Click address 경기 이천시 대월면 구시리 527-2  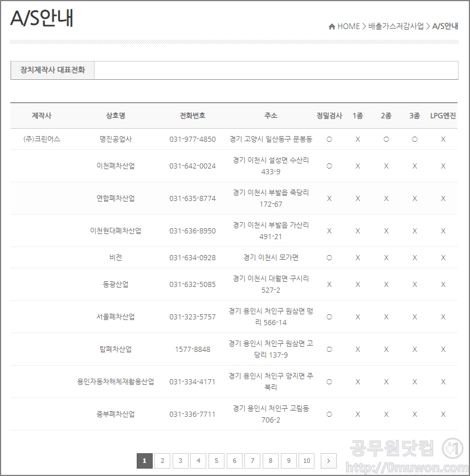[271, 284]
